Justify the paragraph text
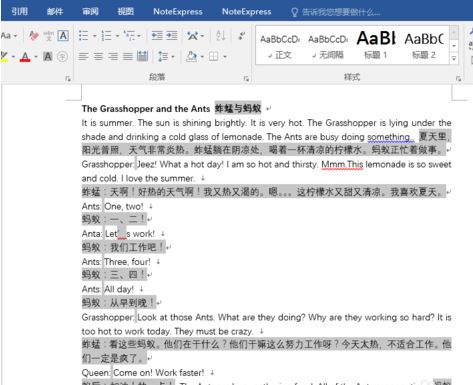 (128, 56)
